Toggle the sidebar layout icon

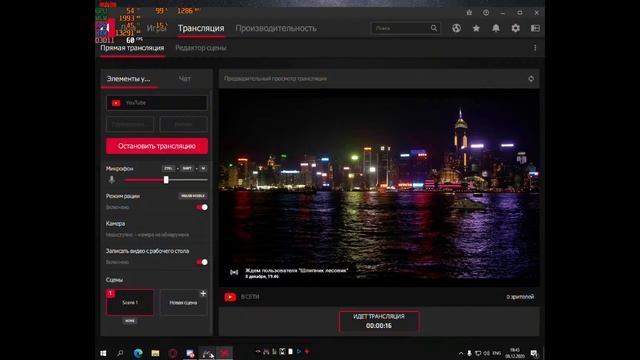(x=535, y=28)
